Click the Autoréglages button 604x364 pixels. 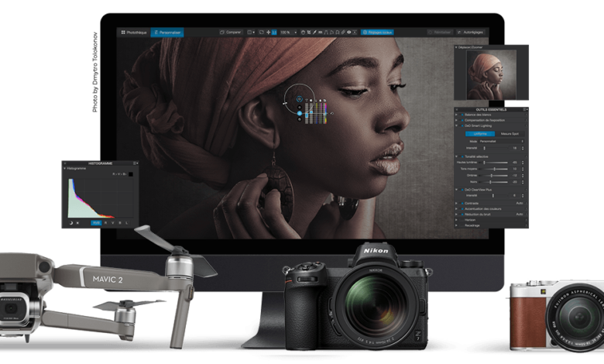(x=470, y=33)
